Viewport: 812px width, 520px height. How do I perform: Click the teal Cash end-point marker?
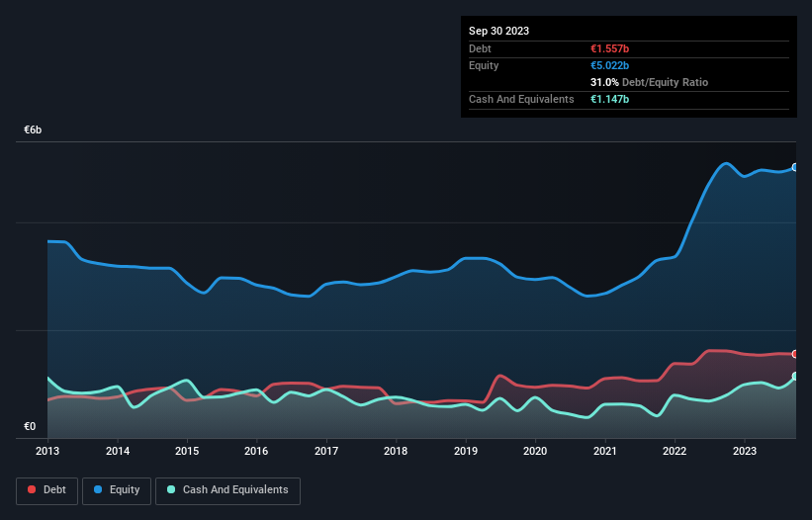[795, 376]
